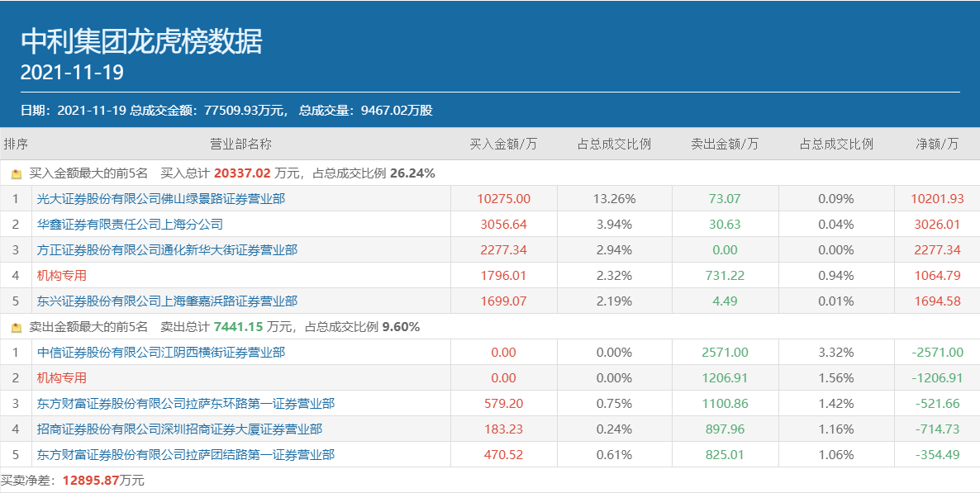Click the 买入总计 20337.02 amount

242,173
